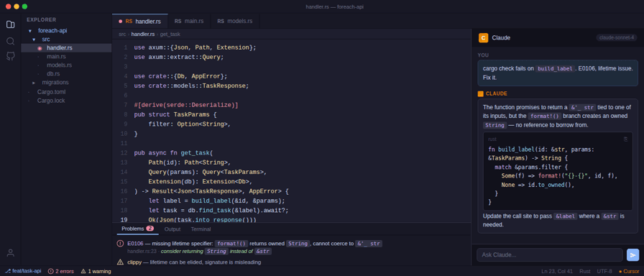The width and height of the screenshot is (644, 276).
Task: Click the 'let label = build_label' code line
Action: pyautogui.click(x=216, y=201)
